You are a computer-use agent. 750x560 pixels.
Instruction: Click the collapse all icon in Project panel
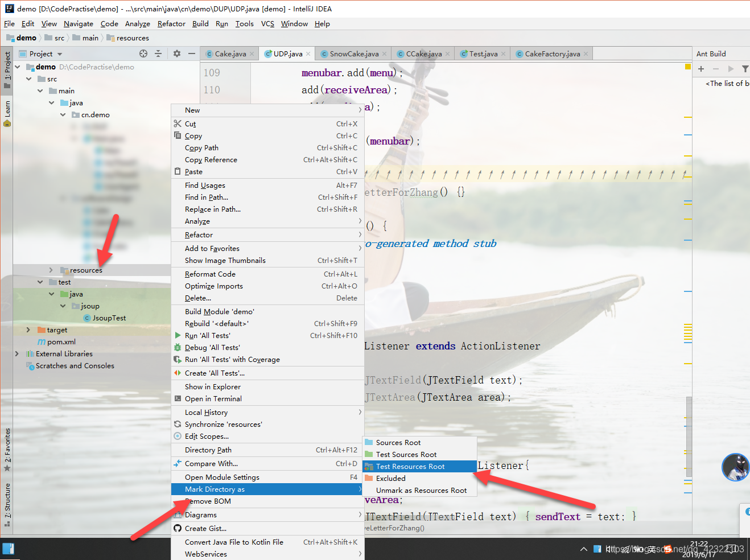tap(158, 53)
